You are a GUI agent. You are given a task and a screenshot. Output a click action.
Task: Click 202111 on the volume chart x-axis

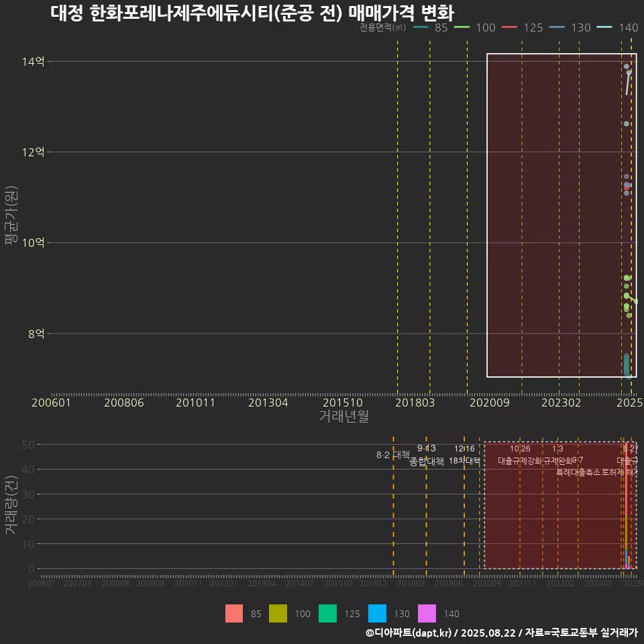pyautogui.click(x=523, y=583)
